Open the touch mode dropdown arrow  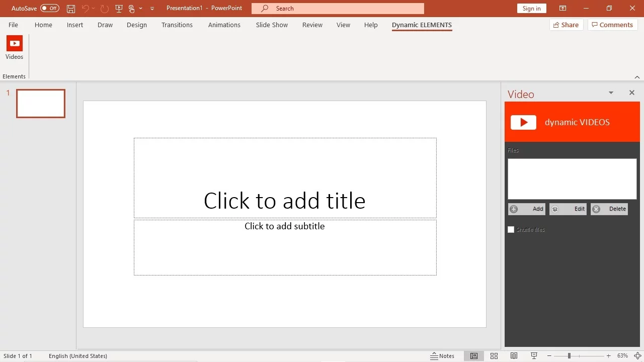[140, 9]
